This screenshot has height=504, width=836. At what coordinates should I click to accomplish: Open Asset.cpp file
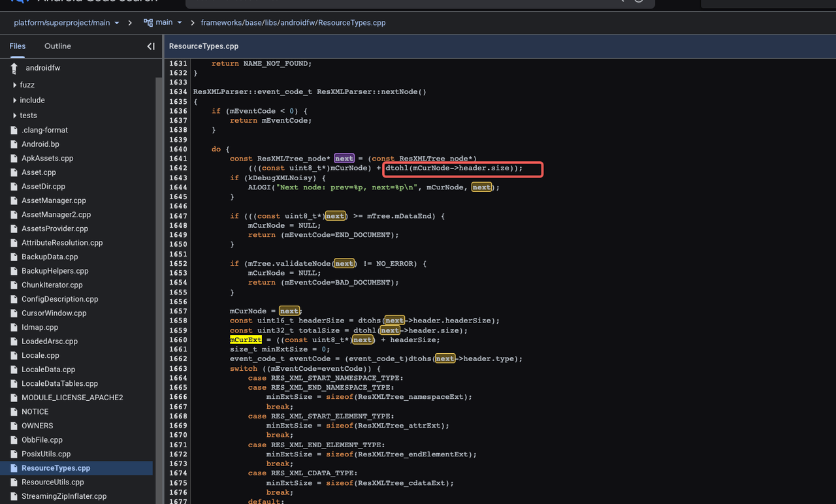coord(39,172)
